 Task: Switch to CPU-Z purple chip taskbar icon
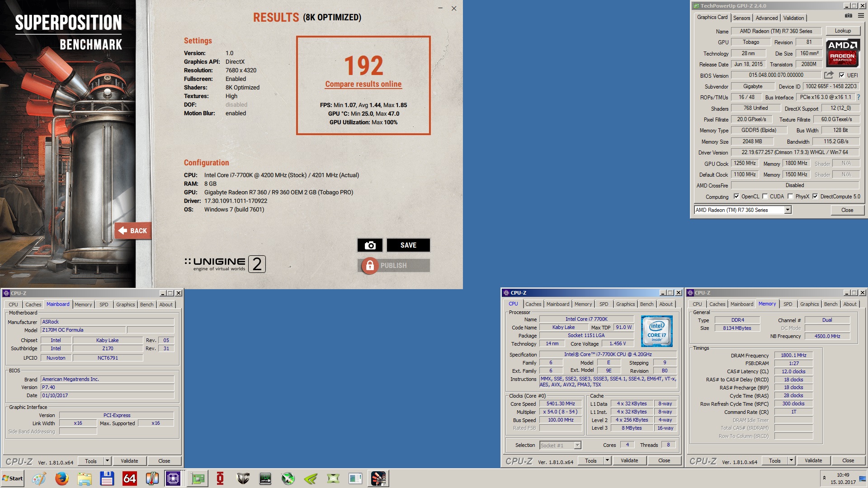pos(173,479)
